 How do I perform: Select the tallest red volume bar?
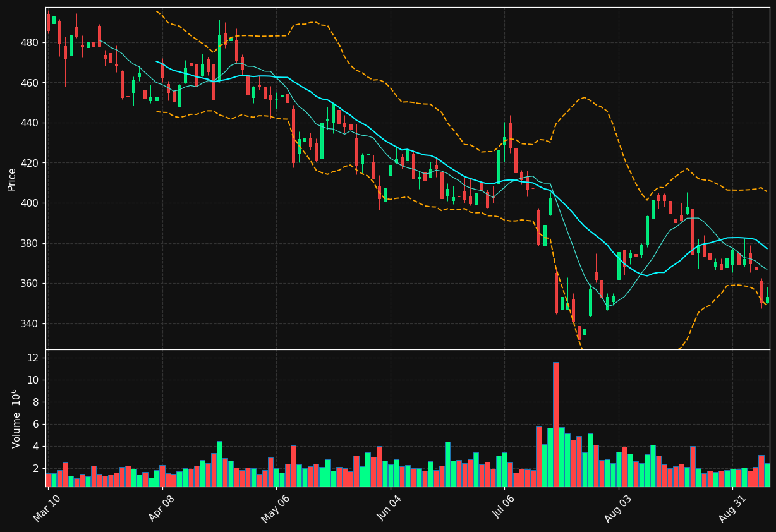(556, 424)
